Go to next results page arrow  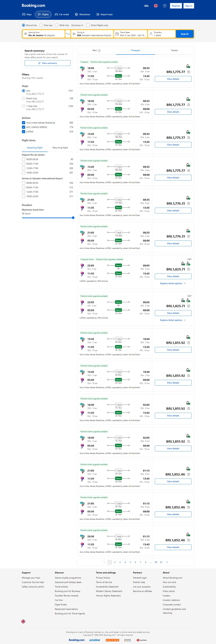coord(167,562)
